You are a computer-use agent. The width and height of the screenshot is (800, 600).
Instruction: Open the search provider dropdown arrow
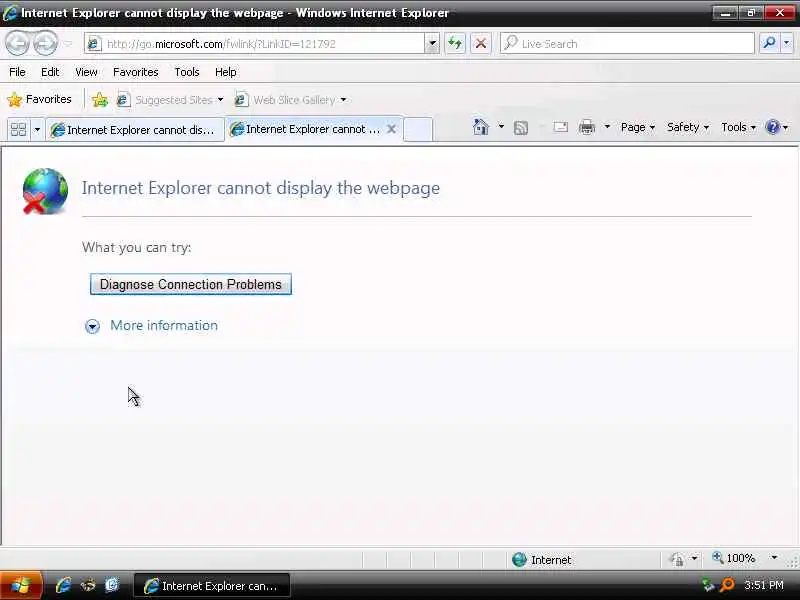787,43
